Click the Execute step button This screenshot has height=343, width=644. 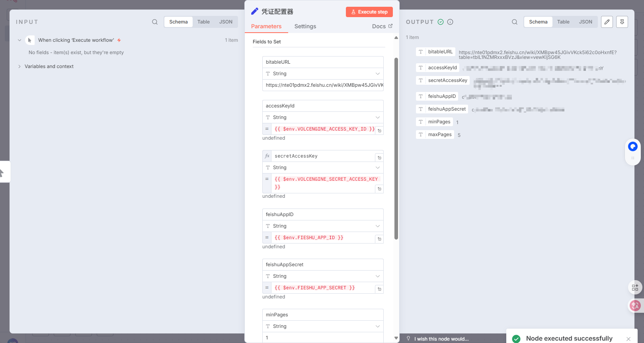point(369,12)
